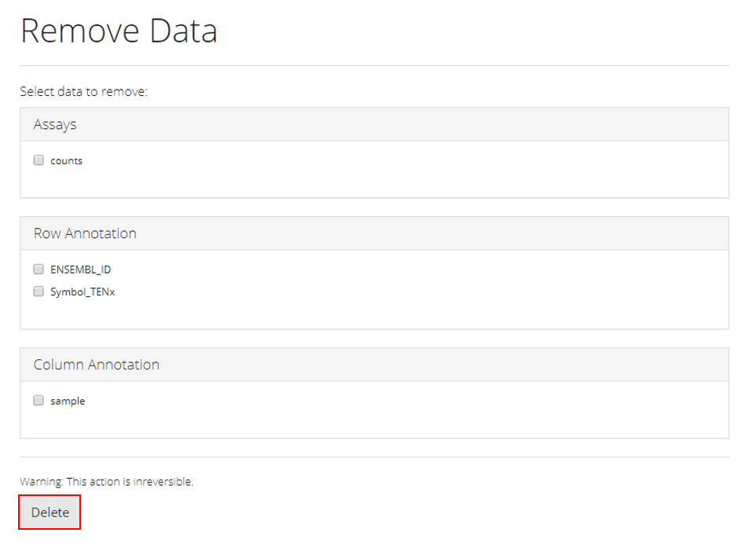Click the Column Annotation panel header
This screenshot has width=756, height=551.
click(374, 365)
